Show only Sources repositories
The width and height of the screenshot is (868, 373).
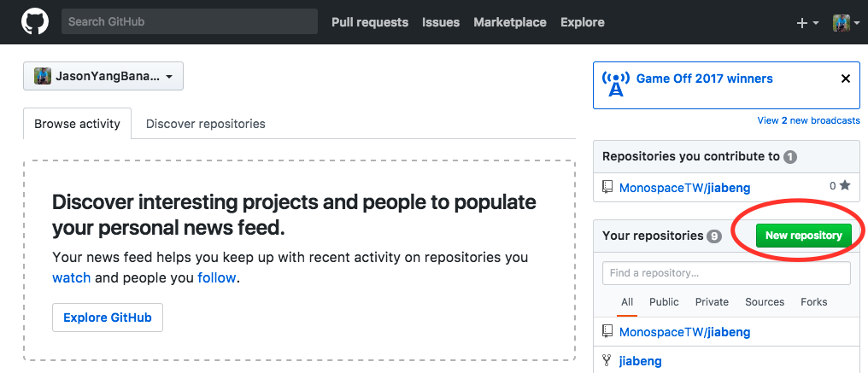coord(764,302)
